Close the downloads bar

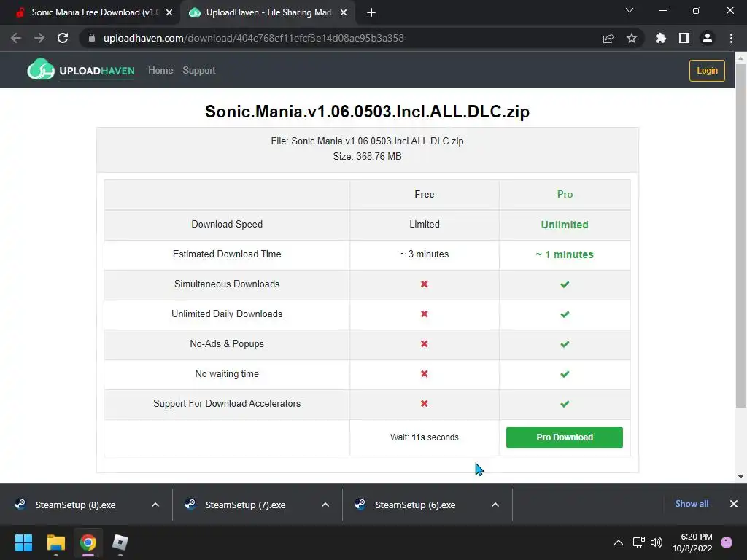pos(734,504)
